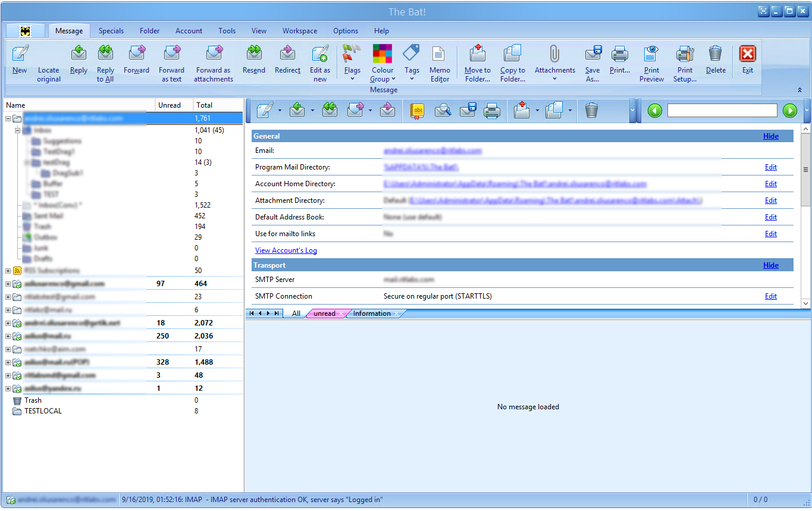Image resolution: width=812 pixels, height=511 pixels.
Task: Open the Workspace menu
Action: click(x=300, y=31)
